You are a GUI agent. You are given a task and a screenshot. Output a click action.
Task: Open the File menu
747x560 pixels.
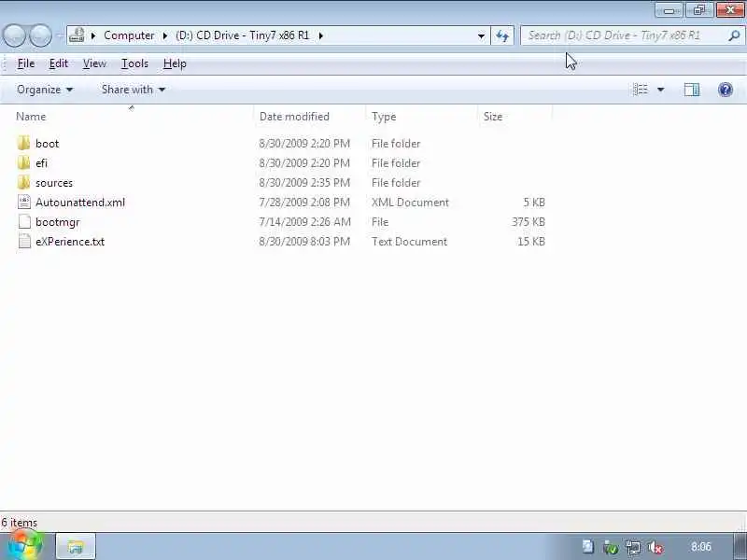click(26, 63)
